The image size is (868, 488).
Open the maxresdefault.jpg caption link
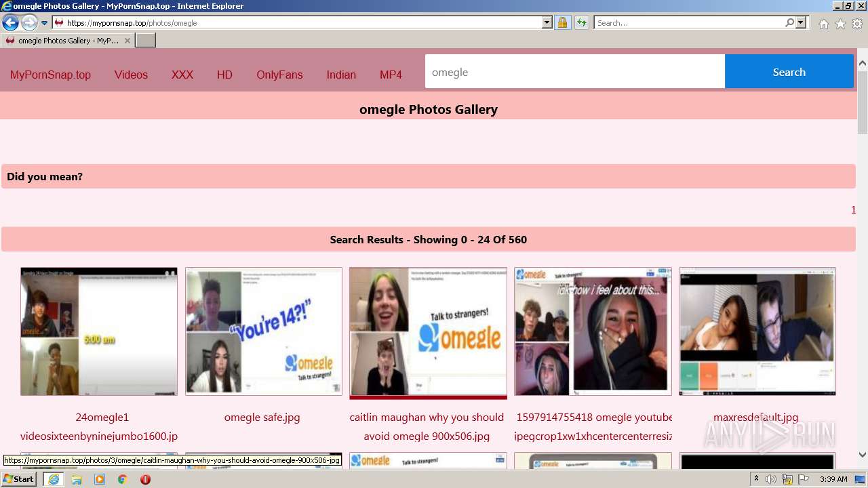point(755,418)
